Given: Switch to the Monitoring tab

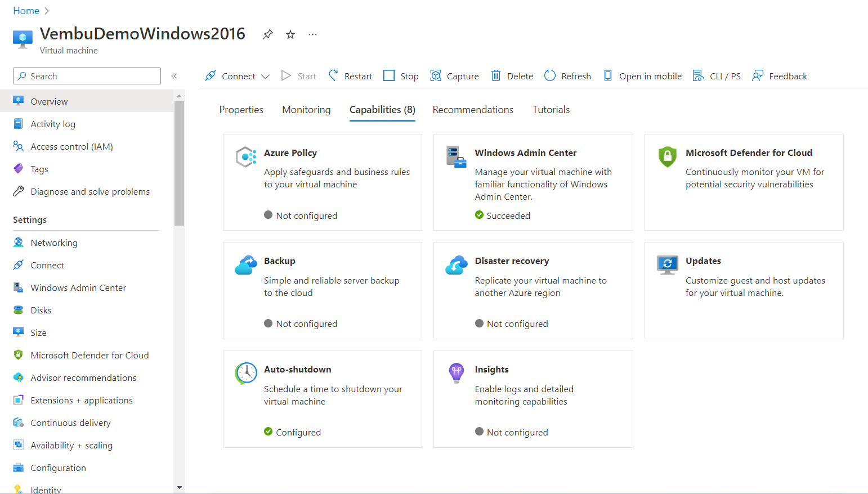Looking at the screenshot, I should pos(306,110).
